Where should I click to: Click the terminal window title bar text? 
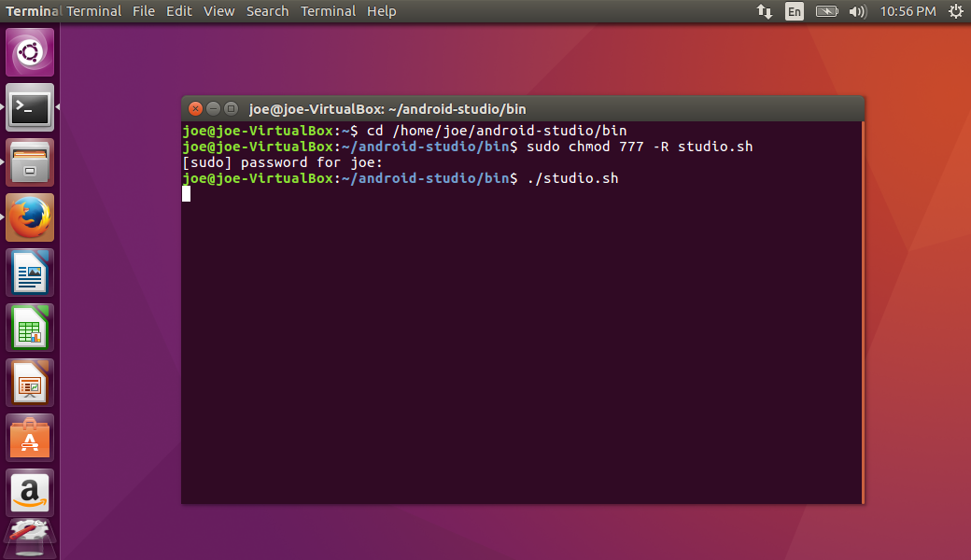click(x=387, y=109)
